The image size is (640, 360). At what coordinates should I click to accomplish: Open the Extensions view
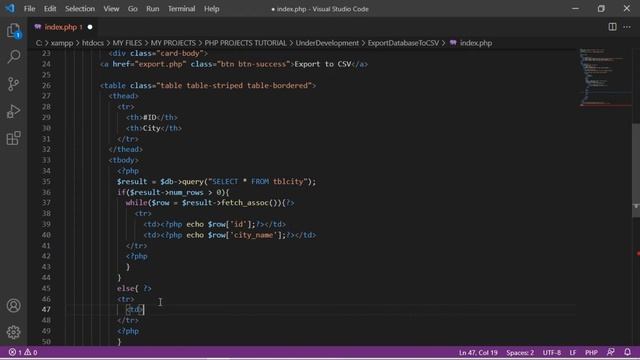(x=13, y=138)
